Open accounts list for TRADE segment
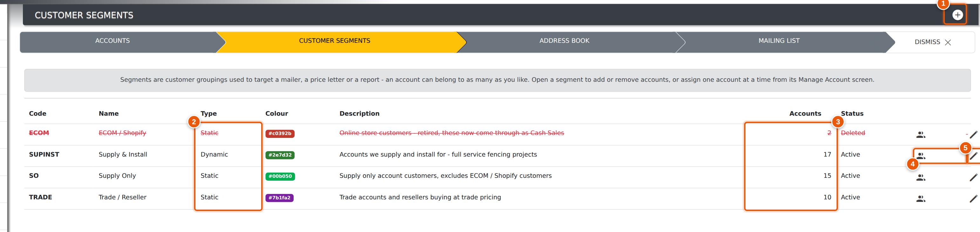The image size is (980, 232). pos(921,199)
